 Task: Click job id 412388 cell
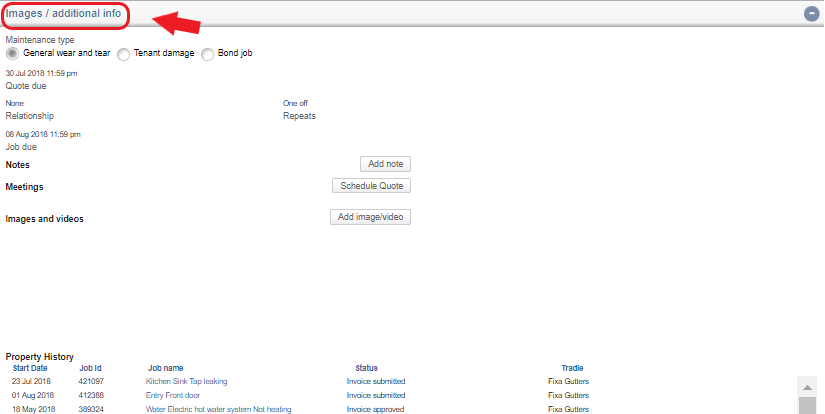(x=91, y=395)
